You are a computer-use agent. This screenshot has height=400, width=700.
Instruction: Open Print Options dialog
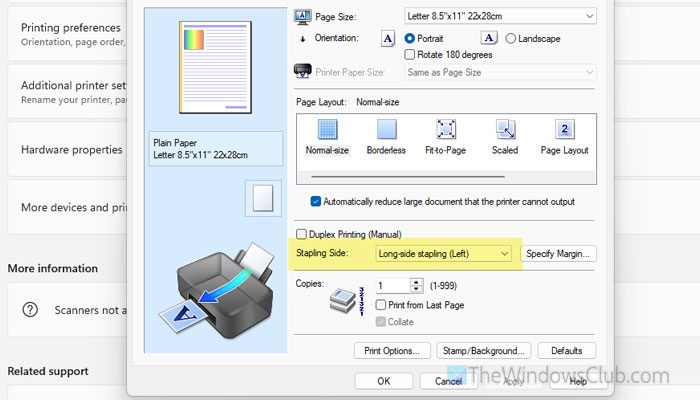pyautogui.click(x=392, y=351)
